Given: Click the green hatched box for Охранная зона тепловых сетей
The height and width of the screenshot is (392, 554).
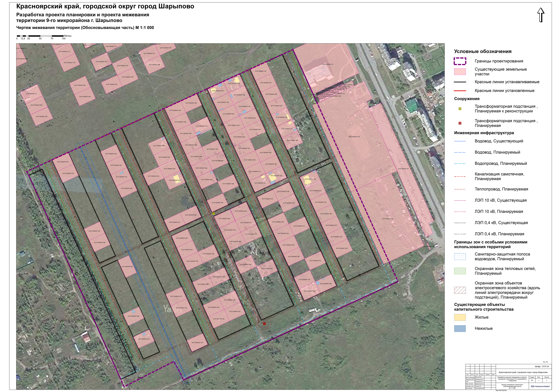Looking at the screenshot, I should coord(460,271).
